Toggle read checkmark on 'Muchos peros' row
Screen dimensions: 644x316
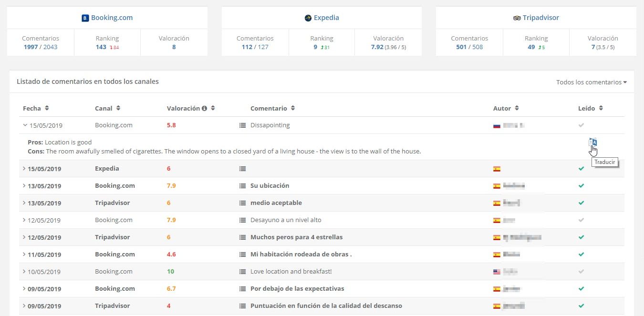tap(581, 237)
